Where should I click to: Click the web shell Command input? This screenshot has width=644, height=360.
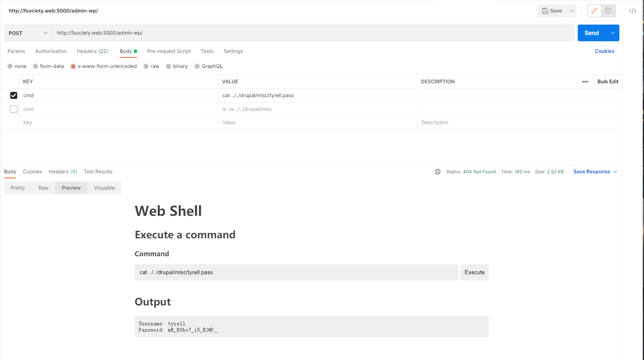coord(296,272)
